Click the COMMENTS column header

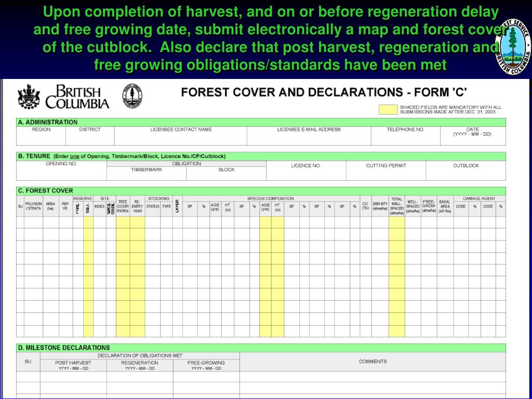click(373, 362)
